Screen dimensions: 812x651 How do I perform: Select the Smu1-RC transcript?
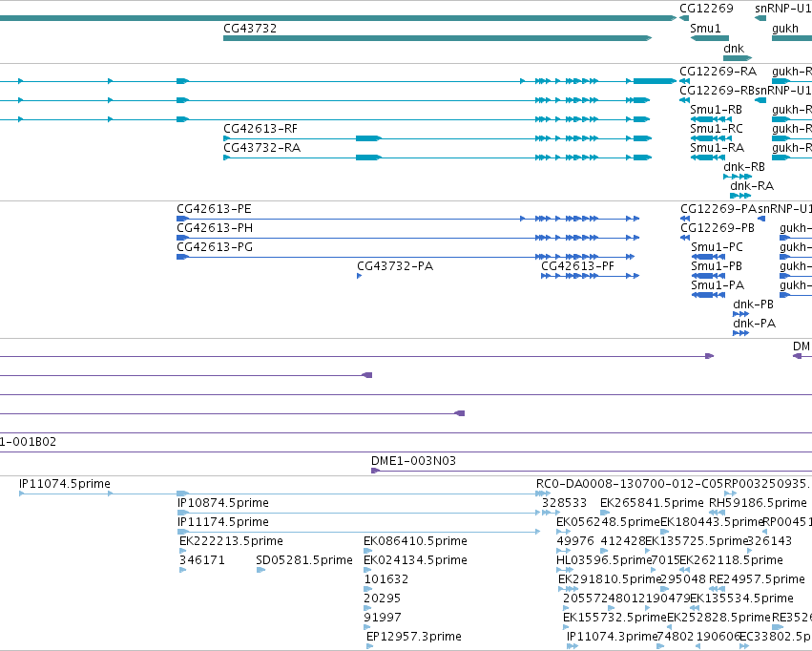711,138
